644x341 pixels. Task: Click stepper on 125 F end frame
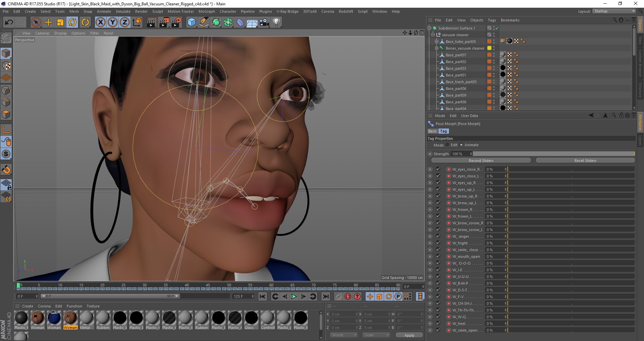pos(253,296)
